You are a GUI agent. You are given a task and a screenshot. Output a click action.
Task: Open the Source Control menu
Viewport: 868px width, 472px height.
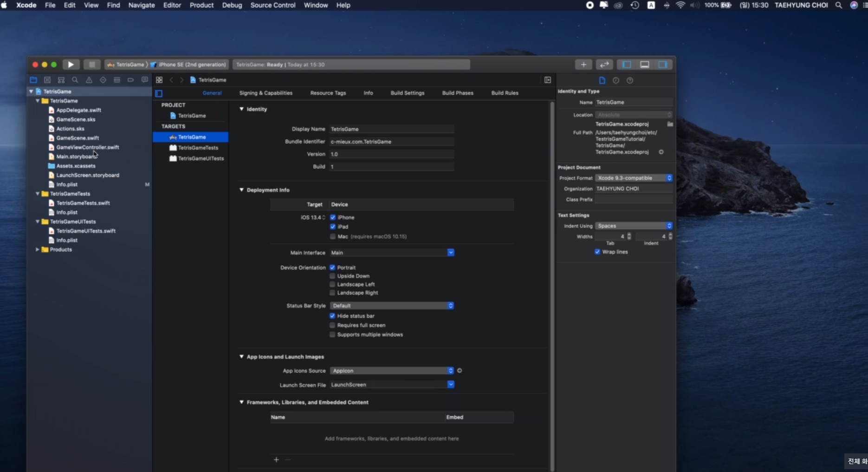pos(273,5)
